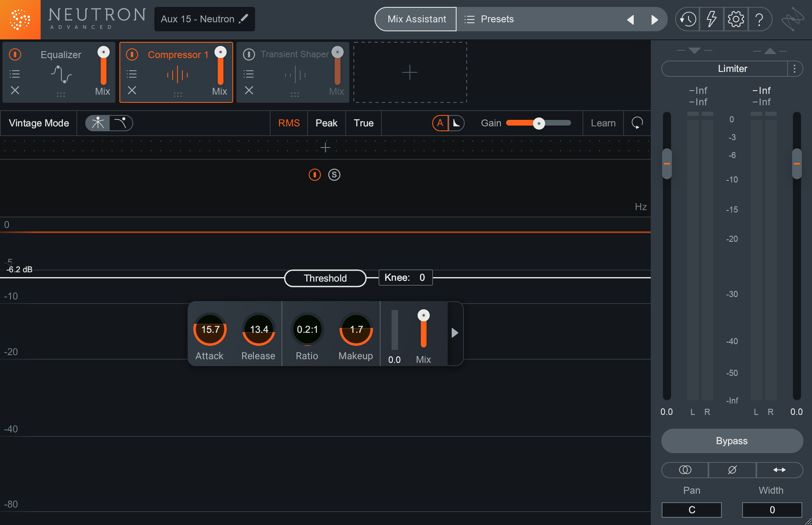812x525 pixels.
Task: Enable Transient Shaper power button
Action: (249, 54)
